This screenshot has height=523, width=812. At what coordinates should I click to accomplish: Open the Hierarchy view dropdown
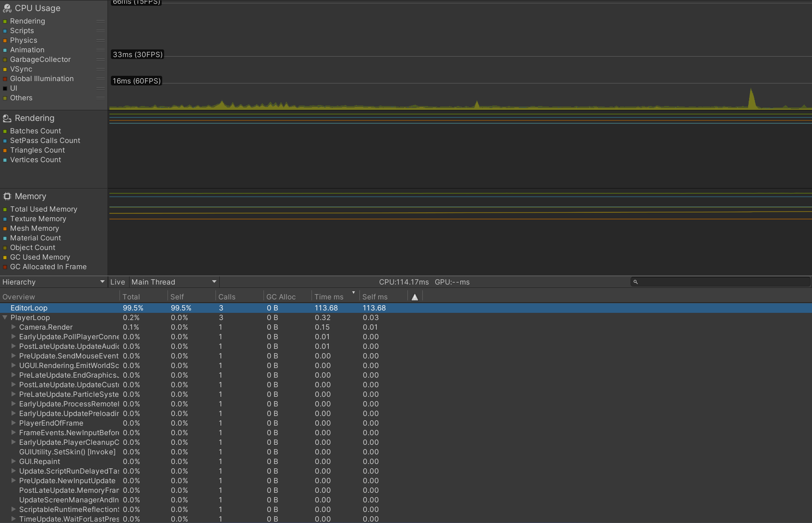click(x=53, y=282)
